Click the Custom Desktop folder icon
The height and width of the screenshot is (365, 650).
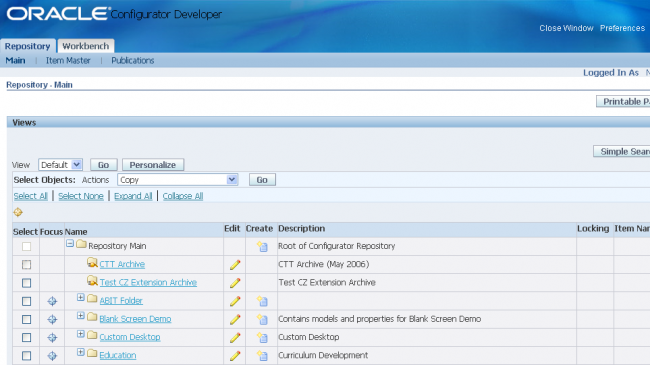coord(92,335)
